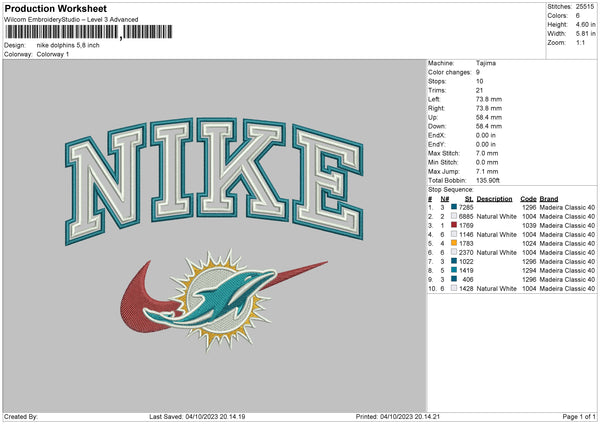Click the 'Description' column header

pyautogui.click(x=494, y=199)
